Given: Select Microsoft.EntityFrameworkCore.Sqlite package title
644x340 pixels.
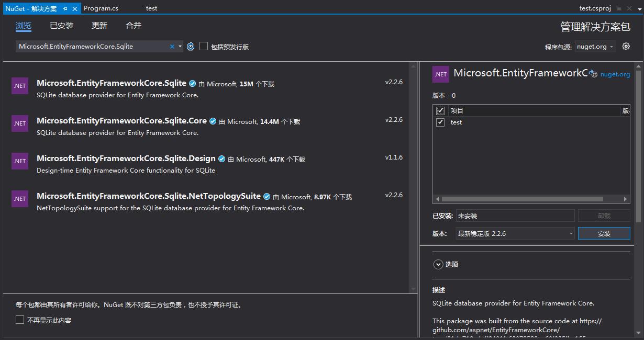Looking at the screenshot, I should [112, 83].
